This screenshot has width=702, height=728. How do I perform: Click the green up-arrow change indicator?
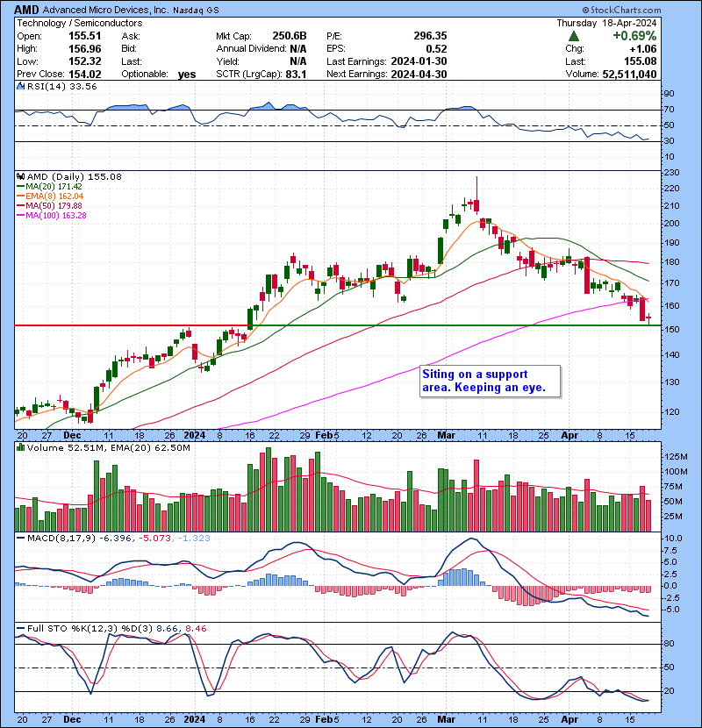pos(573,36)
